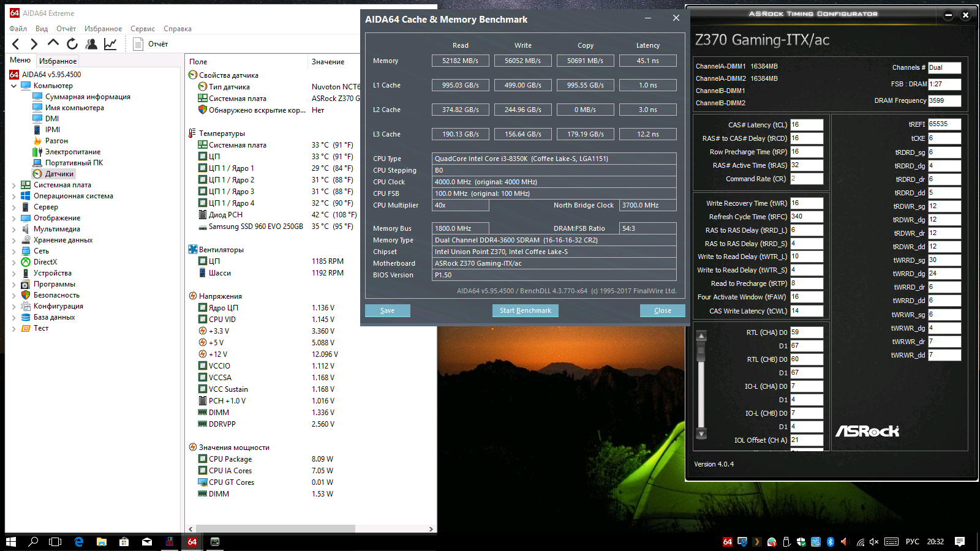Click the Конфигурация tree icon
This screenshot has width=980, height=551.
[26, 306]
